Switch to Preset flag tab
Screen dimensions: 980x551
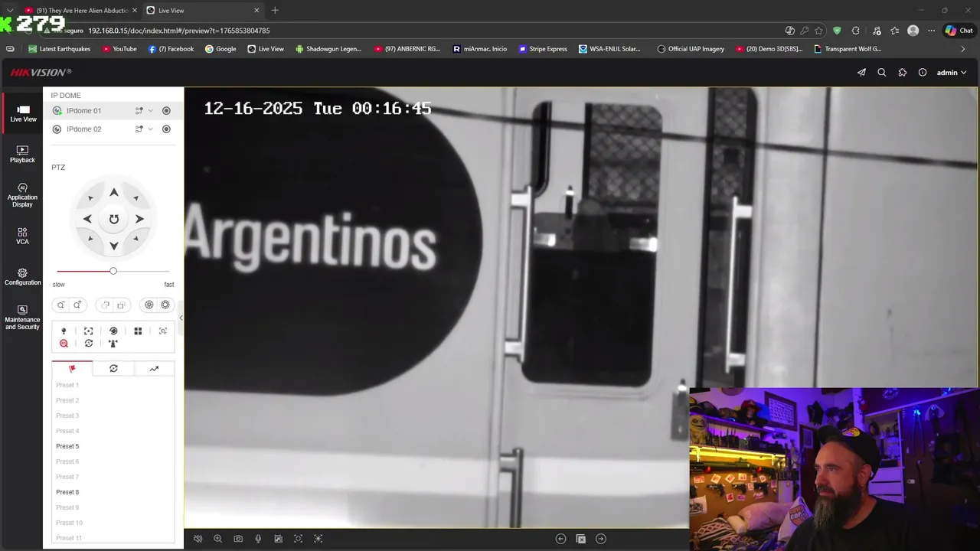[x=72, y=369]
